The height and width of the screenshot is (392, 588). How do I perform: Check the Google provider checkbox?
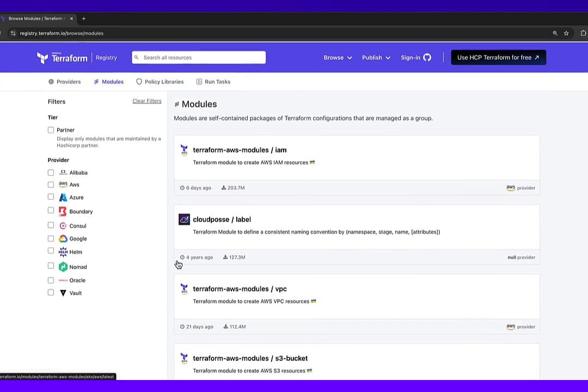pyautogui.click(x=51, y=238)
